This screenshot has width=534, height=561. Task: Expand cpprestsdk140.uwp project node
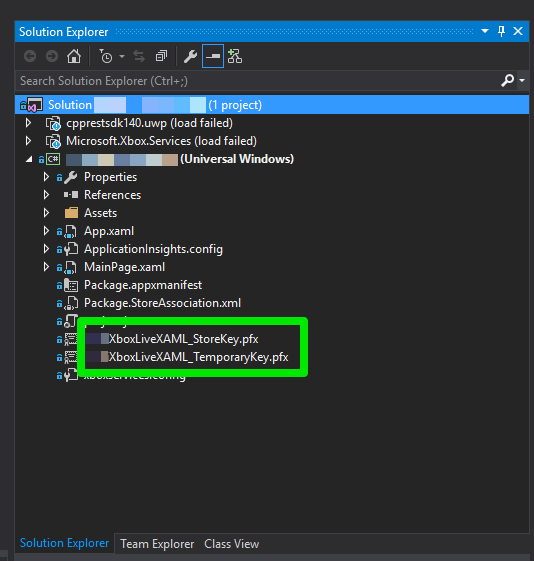(x=28, y=123)
